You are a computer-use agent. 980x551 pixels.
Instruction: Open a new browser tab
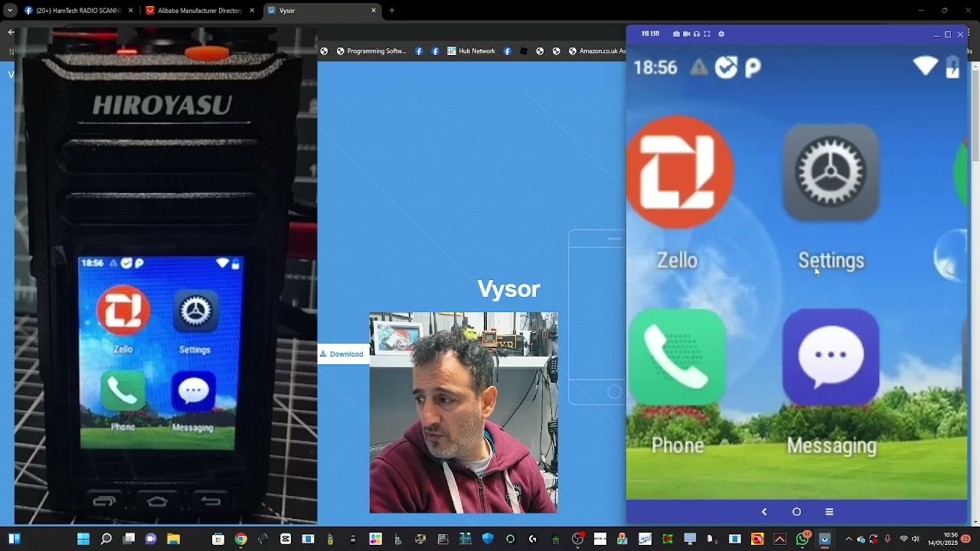point(392,11)
